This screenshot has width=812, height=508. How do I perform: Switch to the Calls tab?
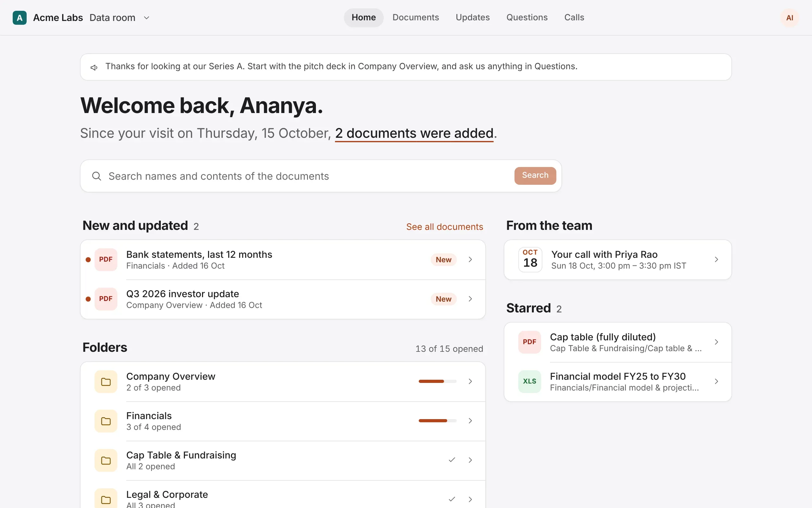(x=574, y=17)
